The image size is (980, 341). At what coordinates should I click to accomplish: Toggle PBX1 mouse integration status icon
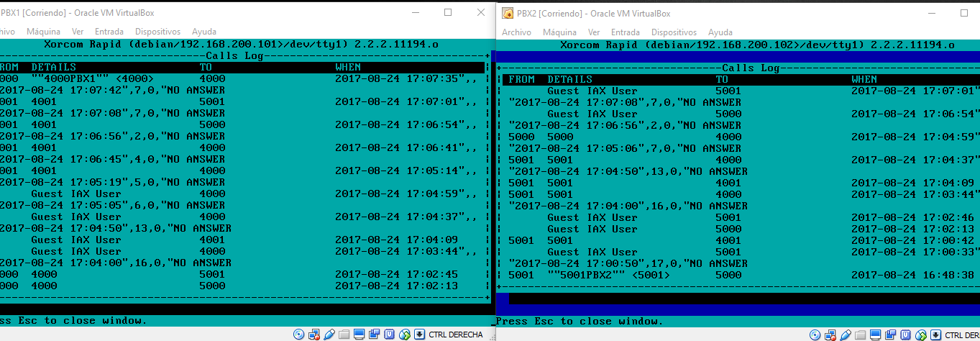tap(405, 335)
